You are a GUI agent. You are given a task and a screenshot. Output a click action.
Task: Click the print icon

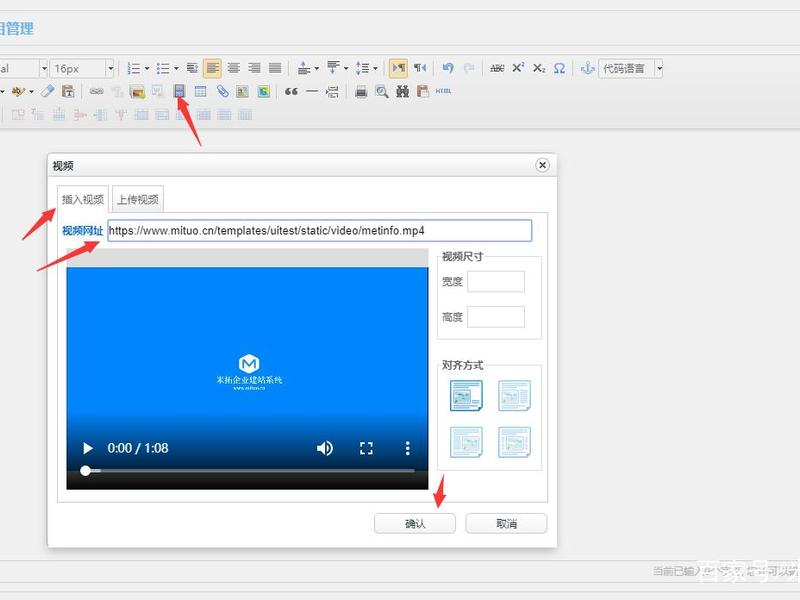point(361,91)
